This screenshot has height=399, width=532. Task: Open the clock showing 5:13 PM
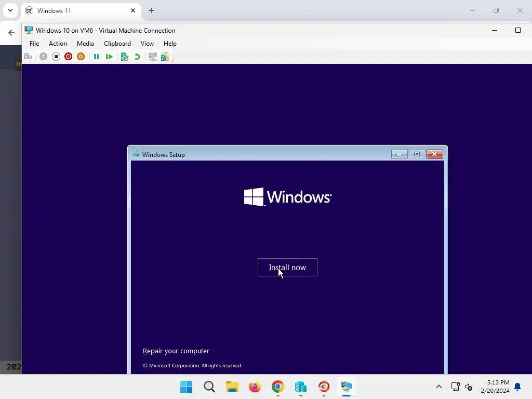point(495,387)
